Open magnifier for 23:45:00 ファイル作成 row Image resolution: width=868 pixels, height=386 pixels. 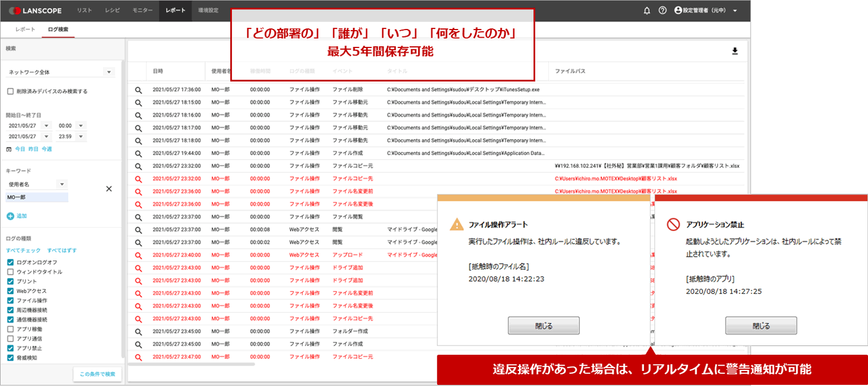point(138,344)
